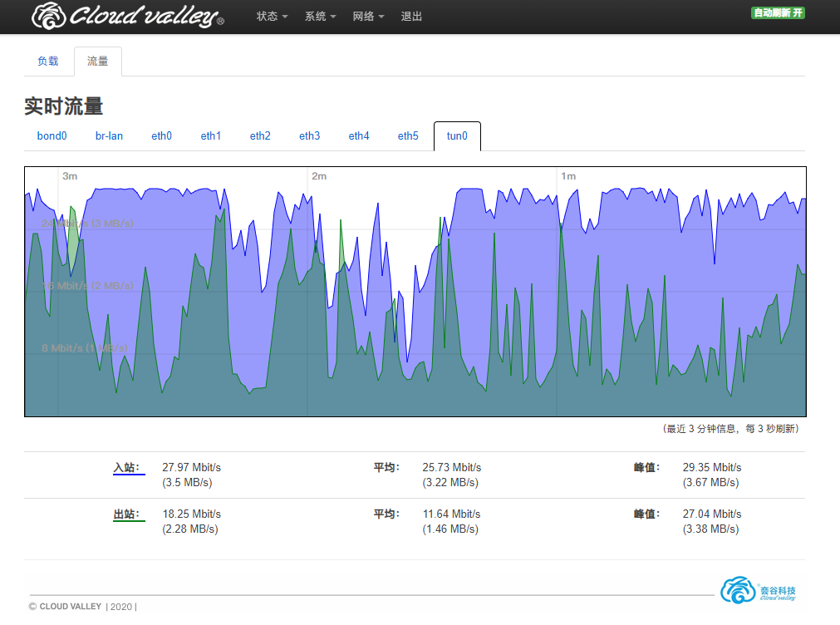Switch to the br-lan interface tab
This screenshot has height=625, width=840.
pos(109,136)
